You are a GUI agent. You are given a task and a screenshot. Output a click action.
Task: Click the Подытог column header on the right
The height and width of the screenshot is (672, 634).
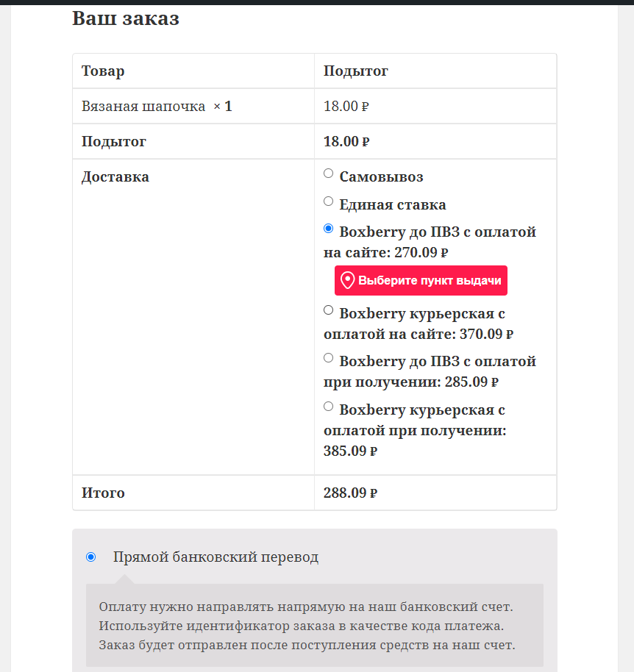[x=356, y=71]
